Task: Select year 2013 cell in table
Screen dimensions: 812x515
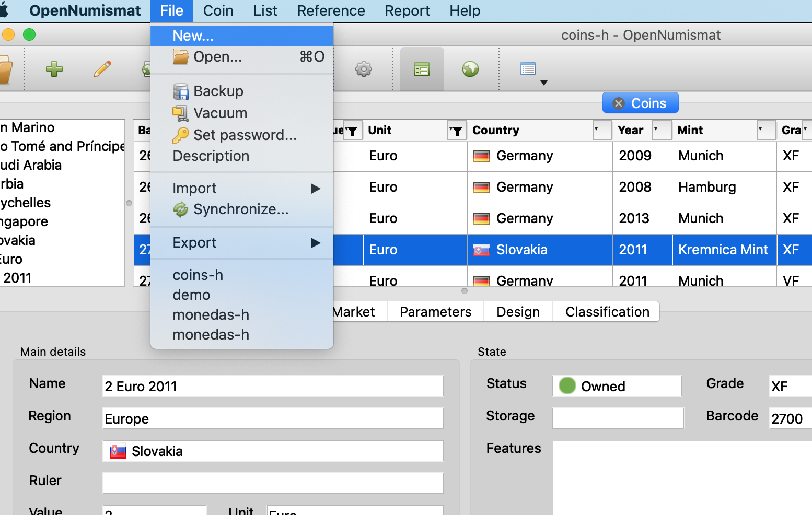Action: pos(642,219)
